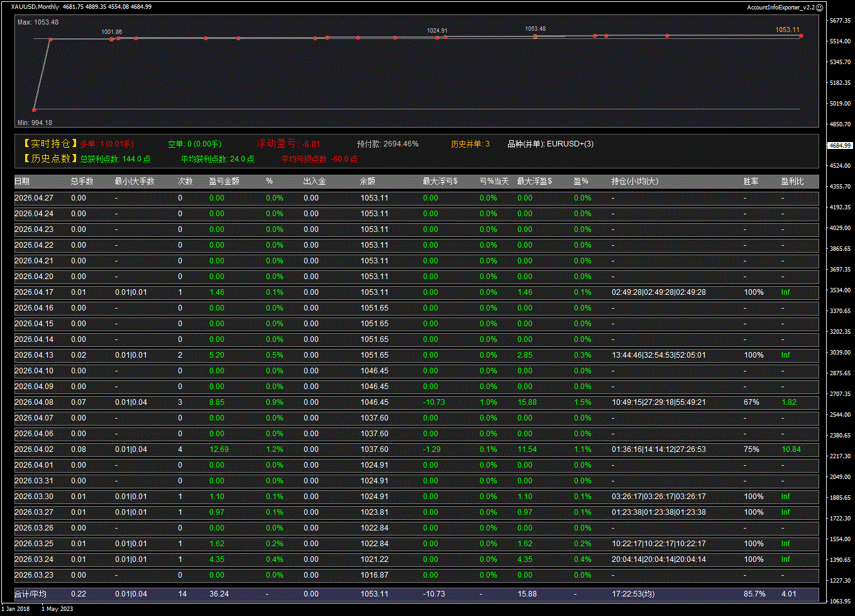Click the 浮动盈亏 floating profit value
This screenshot has width=855, height=616.
(x=311, y=144)
